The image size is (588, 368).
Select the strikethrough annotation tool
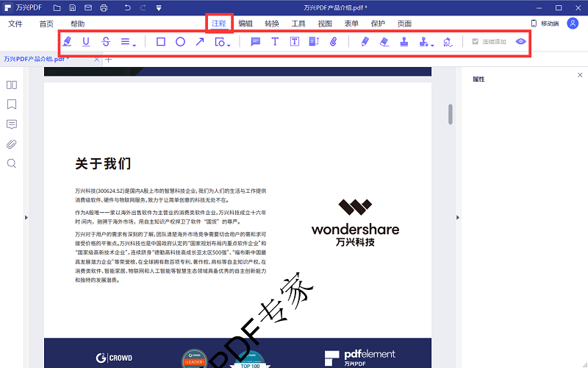(x=106, y=42)
